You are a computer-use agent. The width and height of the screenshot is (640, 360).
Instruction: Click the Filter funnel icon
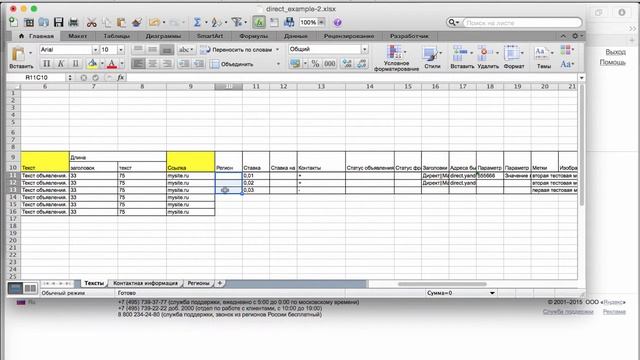point(236,22)
